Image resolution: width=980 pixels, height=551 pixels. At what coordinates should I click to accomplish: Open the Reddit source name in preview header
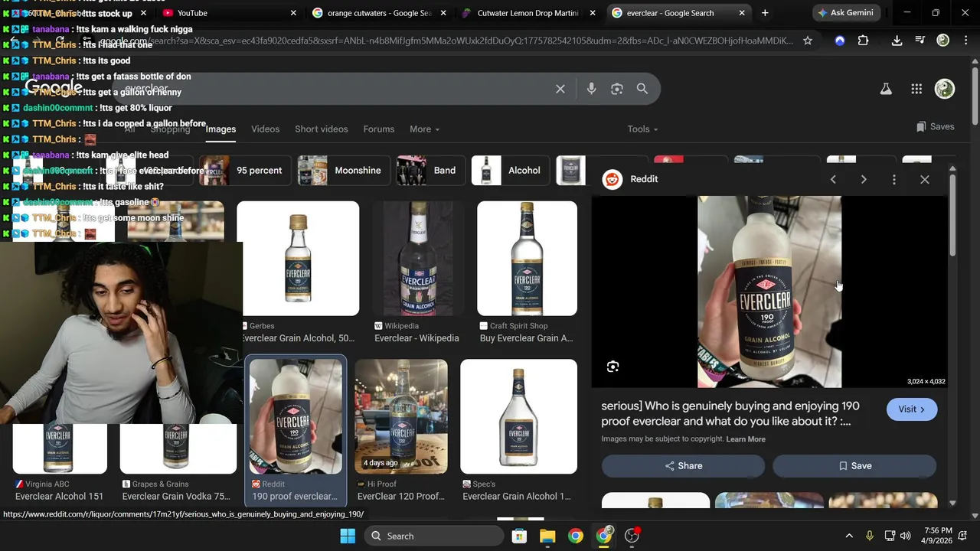click(644, 179)
